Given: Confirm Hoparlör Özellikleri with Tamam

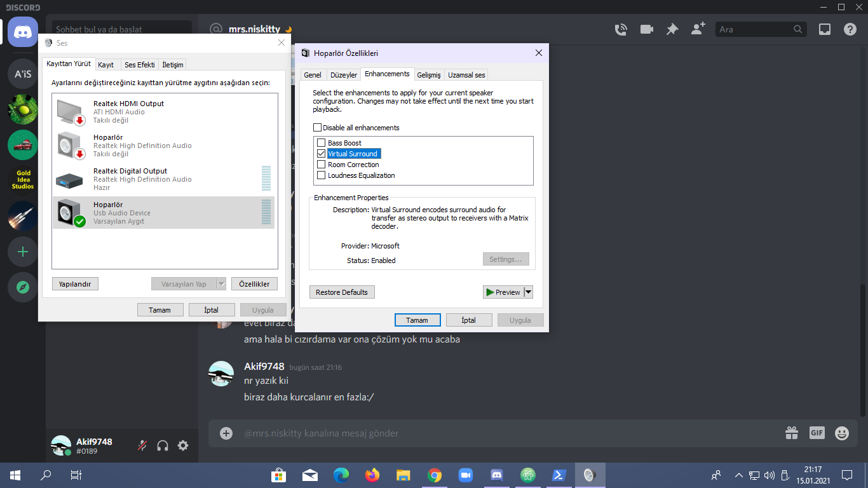Looking at the screenshot, I should tap(417, 320).
